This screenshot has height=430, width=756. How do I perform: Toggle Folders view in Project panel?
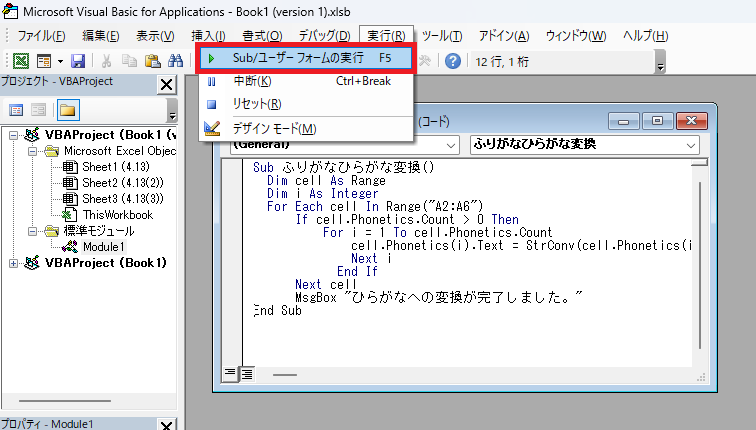coord(68,110)
